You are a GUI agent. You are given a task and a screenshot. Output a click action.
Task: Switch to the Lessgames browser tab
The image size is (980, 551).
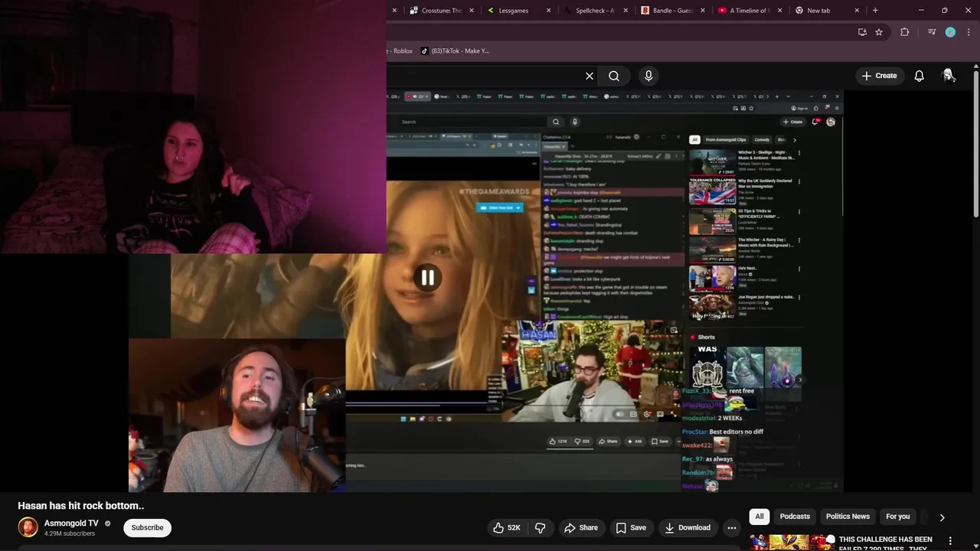click(513, 11)
